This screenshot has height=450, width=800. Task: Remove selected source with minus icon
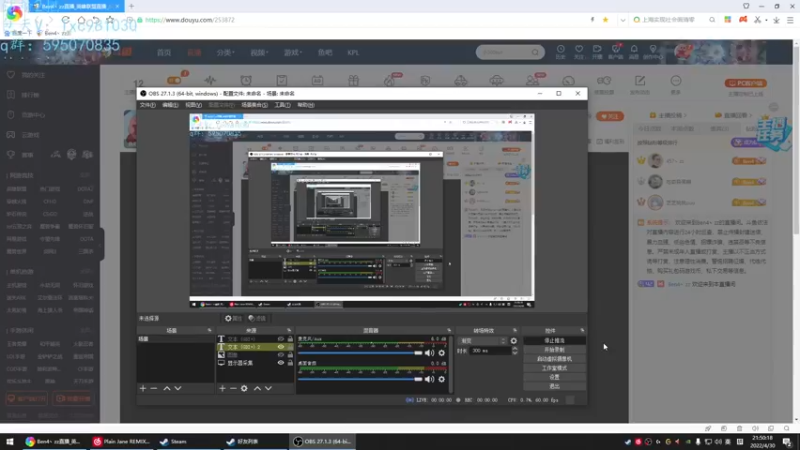[x=233, y=388]
